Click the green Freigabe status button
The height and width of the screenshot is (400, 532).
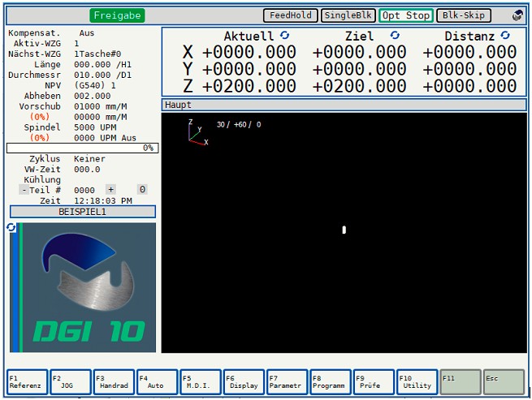[117, 15]
